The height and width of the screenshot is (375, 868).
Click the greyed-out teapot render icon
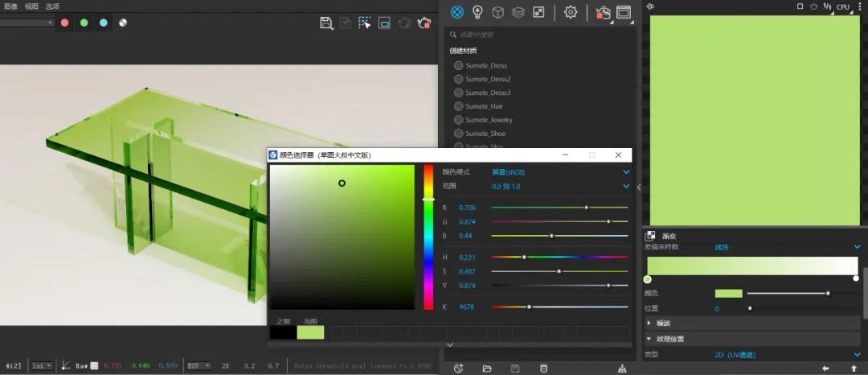point(404,23)
